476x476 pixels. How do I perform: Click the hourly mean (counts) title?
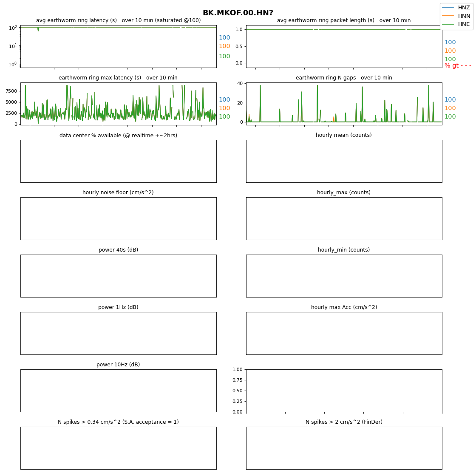(344, 135)
